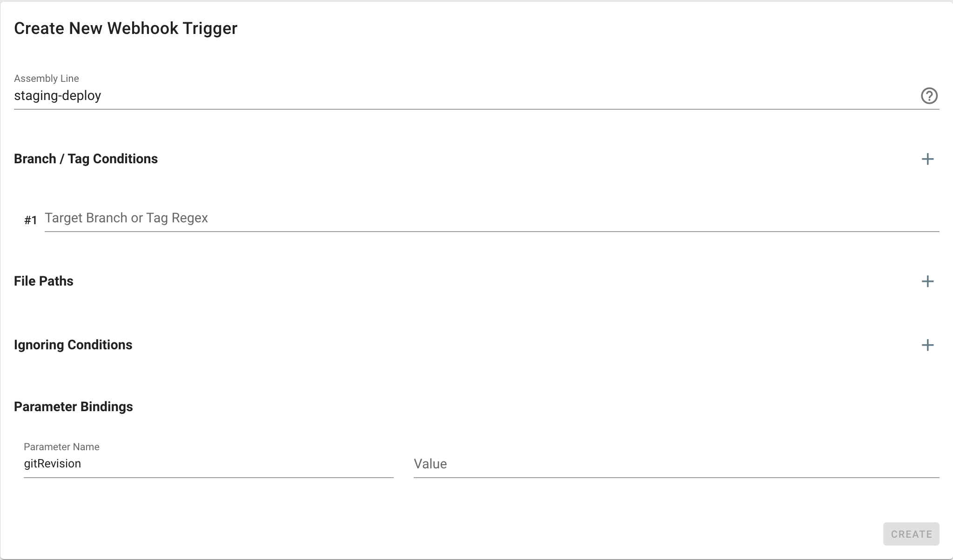953x560 pixels.
Task: Focus the Value input field
Action: [676, 464]
